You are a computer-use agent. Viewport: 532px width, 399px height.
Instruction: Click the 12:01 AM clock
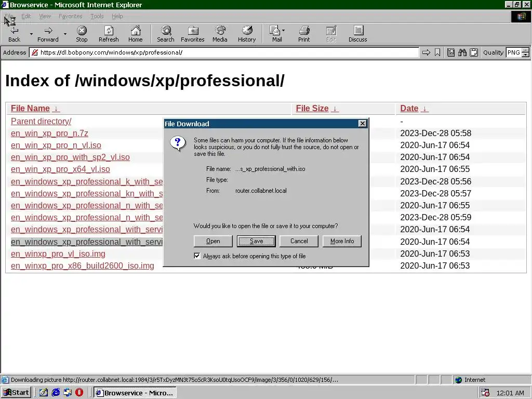(510, 393)
